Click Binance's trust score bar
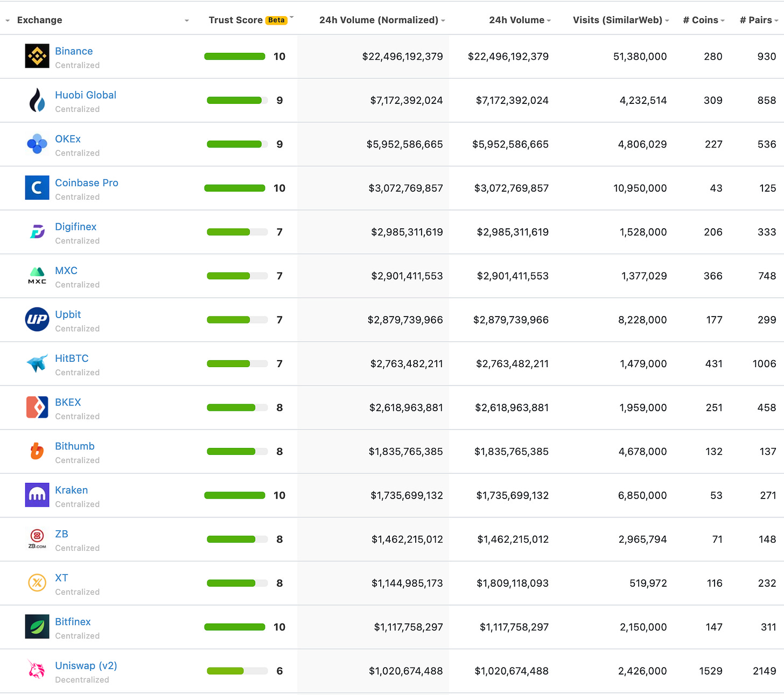Viewport: 784px width, 695px height. click(x=235, y=56)
